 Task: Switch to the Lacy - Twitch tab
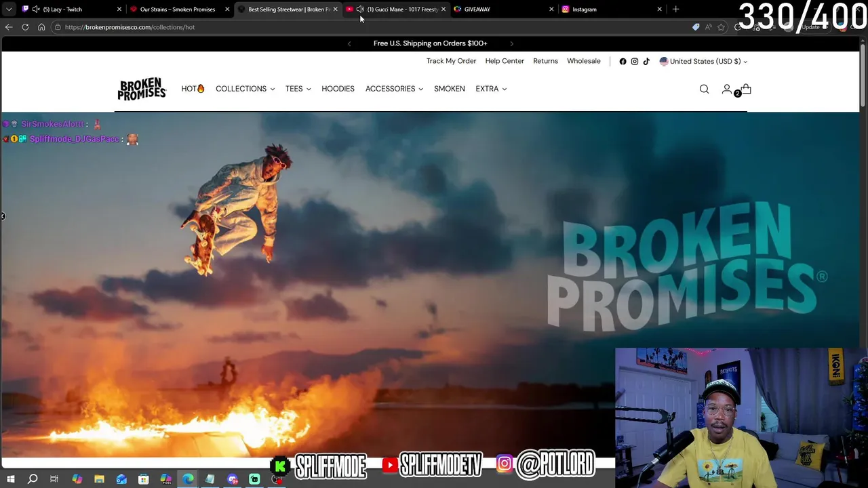(x=71, y=9)
